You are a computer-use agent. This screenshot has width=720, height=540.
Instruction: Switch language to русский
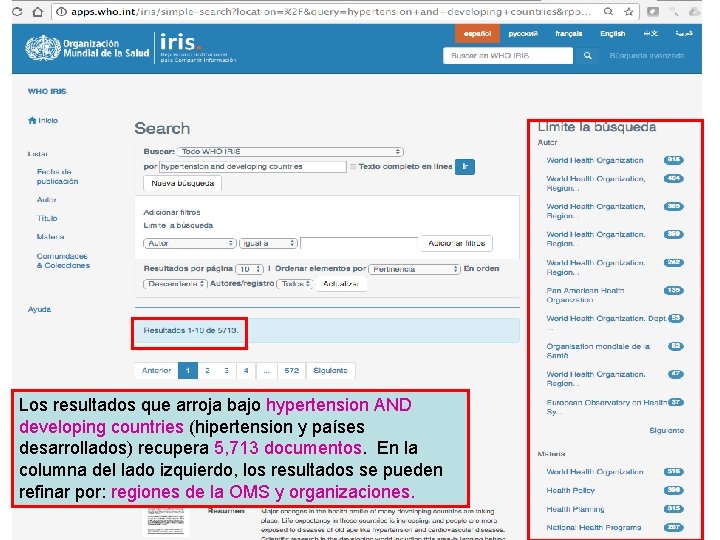(523, 34)
